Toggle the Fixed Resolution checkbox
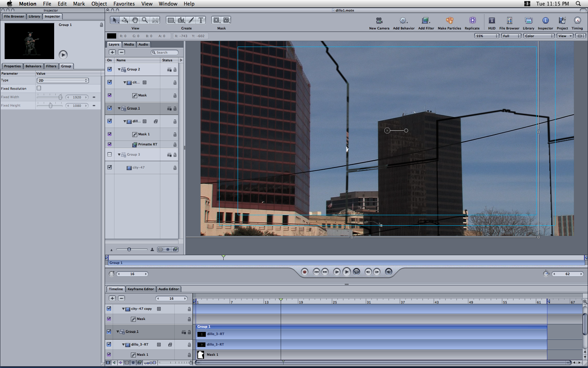The image size is (588, 368). [39, 88]
